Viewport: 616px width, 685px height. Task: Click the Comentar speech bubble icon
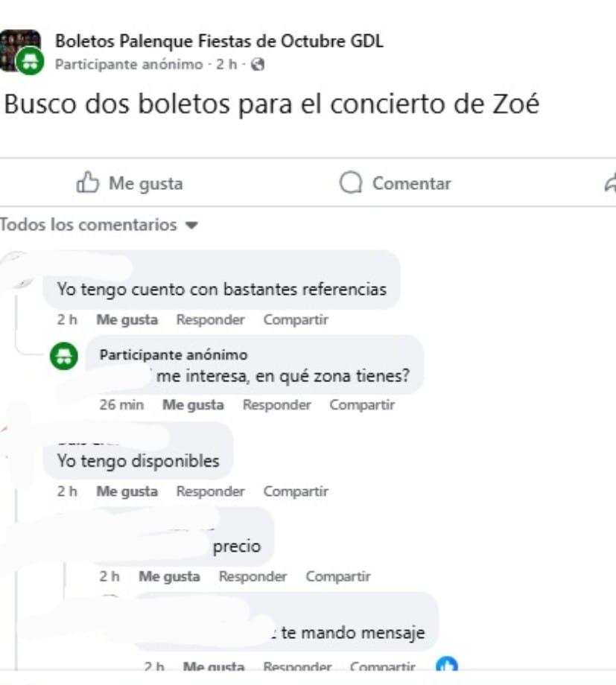[351, 182]
